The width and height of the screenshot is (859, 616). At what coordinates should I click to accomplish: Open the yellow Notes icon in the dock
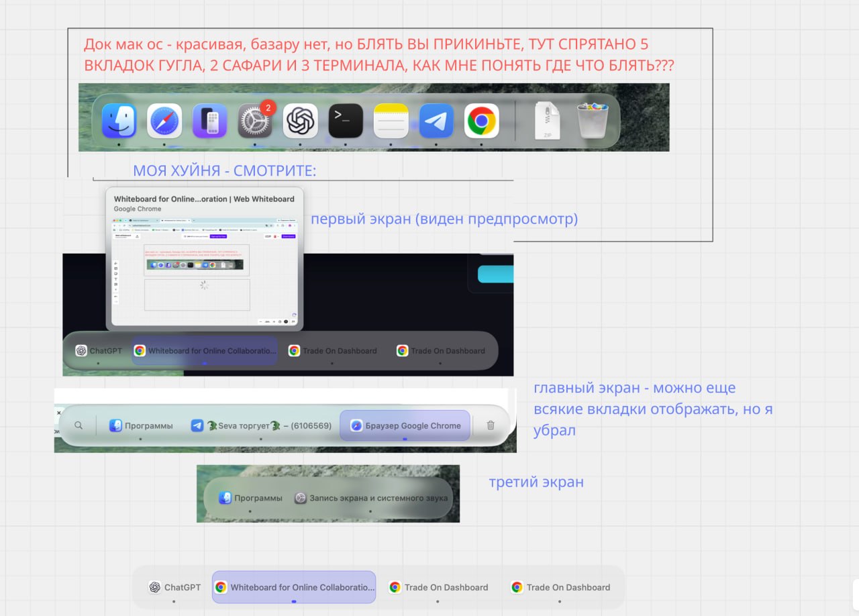pos(391,121)
